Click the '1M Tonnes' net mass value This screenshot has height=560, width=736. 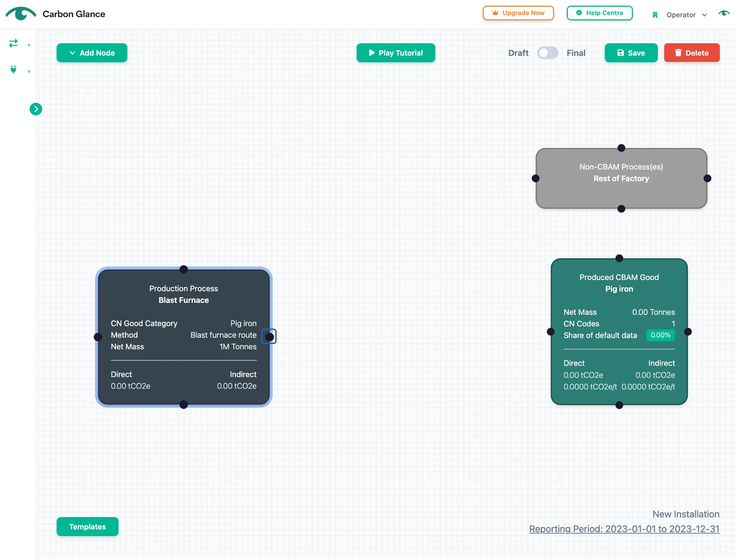click(x=238, y=346)
